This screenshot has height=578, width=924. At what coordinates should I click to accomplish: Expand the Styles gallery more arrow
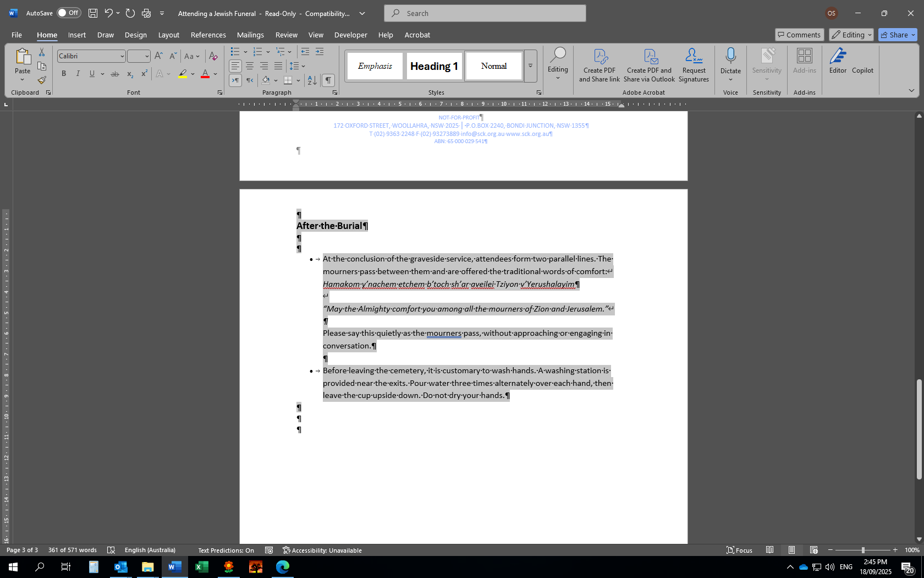pos(530,66)
